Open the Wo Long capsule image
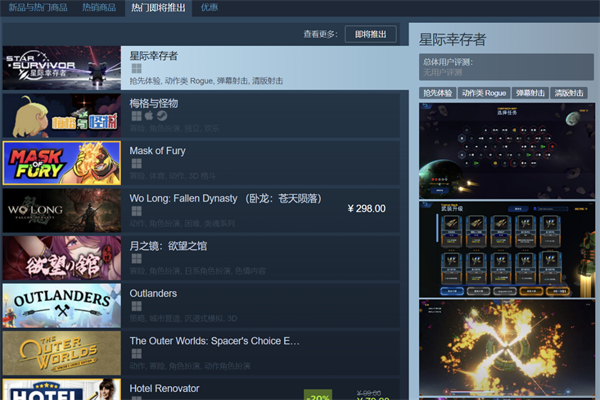Viewport: 600px width, 400px height. (62, 211)
